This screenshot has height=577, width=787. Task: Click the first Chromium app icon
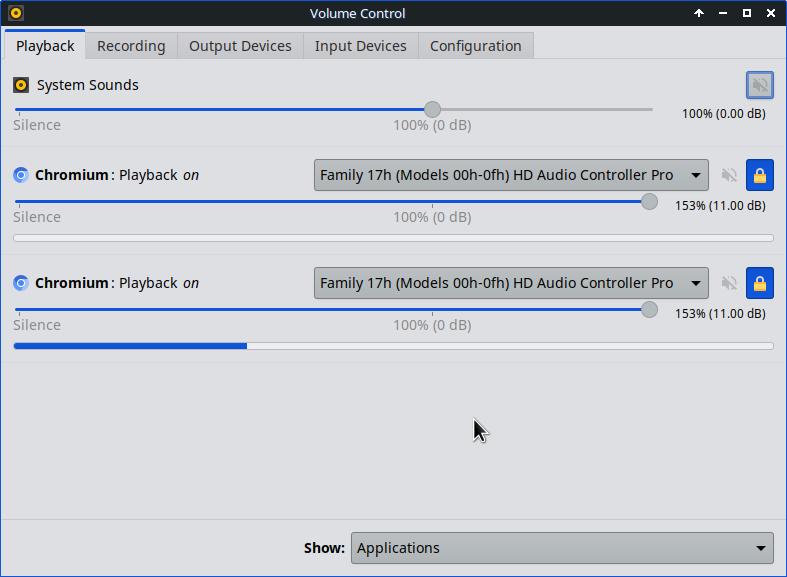(x=21, y=175)
